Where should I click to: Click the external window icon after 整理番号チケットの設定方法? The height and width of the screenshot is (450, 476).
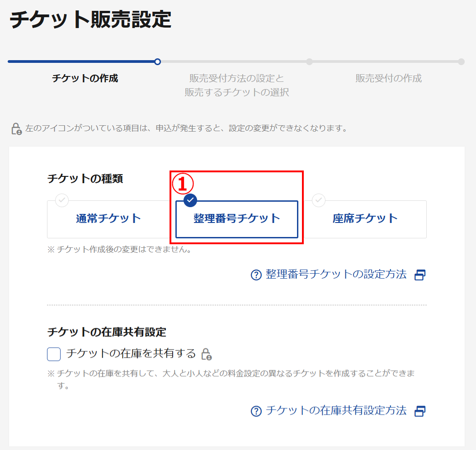tap(419, 275)
